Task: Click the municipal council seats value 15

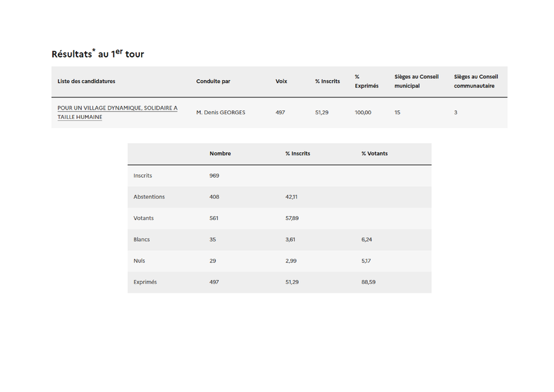Action: click(x=397, y=113)
